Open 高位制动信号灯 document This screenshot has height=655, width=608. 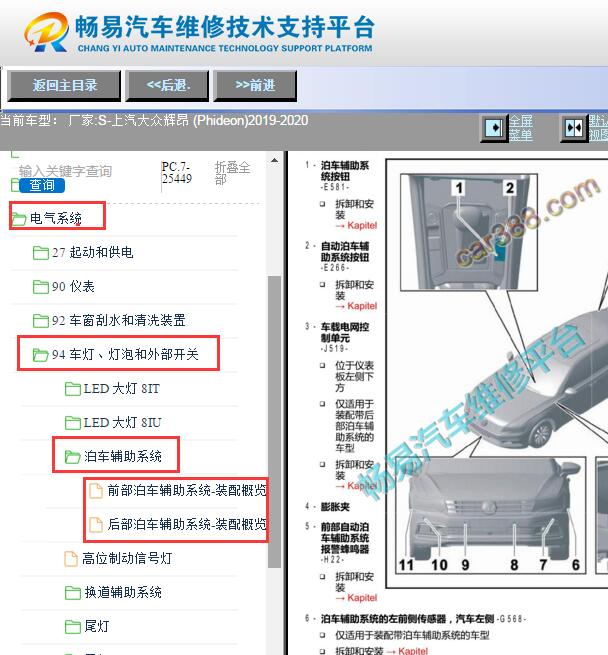pyautogui.click(x=127, y=558)
